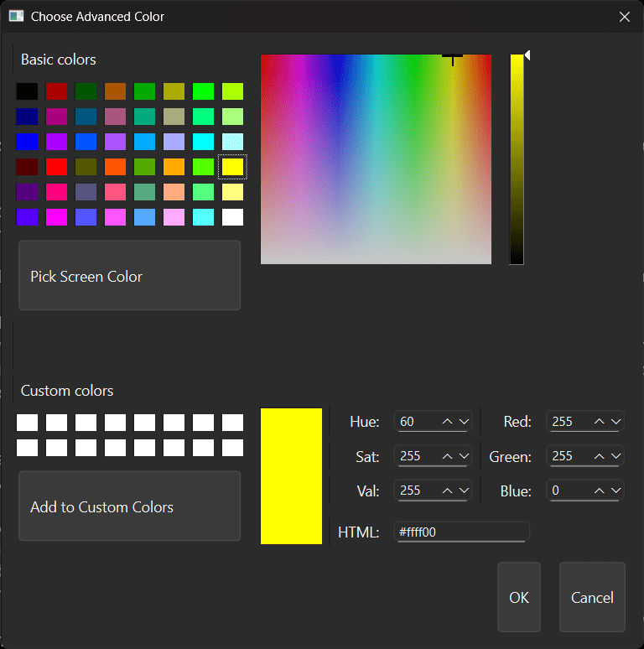Raise Val with its up arrow
The height and width of the screenshot is (649, 644).
pyautogui.click(x=448, y=491)
